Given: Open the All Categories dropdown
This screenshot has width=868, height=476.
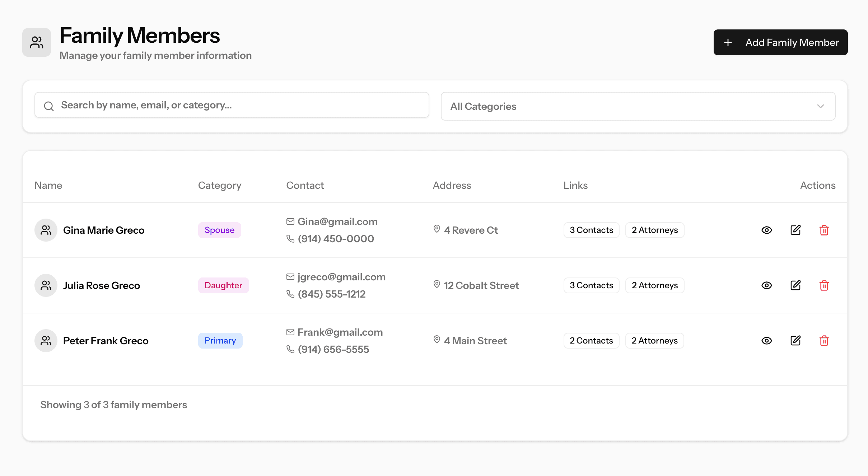Looking at the screenshot, I should click(x=638, y=106).
